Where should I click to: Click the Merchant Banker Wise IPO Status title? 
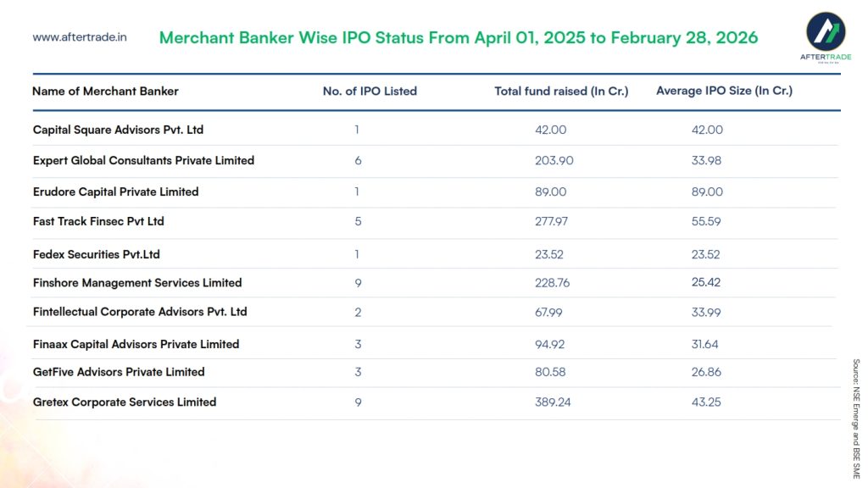point(459,38)
